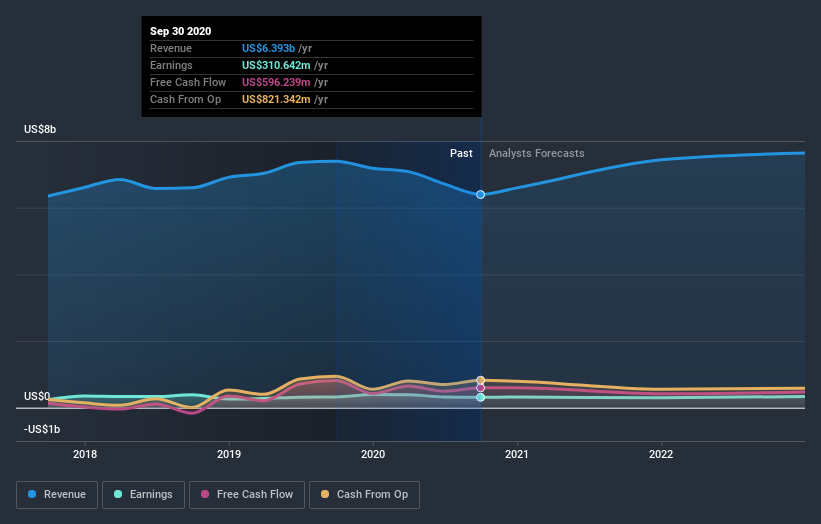Screen dimensions: 821x524
Task: Toggle the Earnings legend button
Action: pos(143,495)
